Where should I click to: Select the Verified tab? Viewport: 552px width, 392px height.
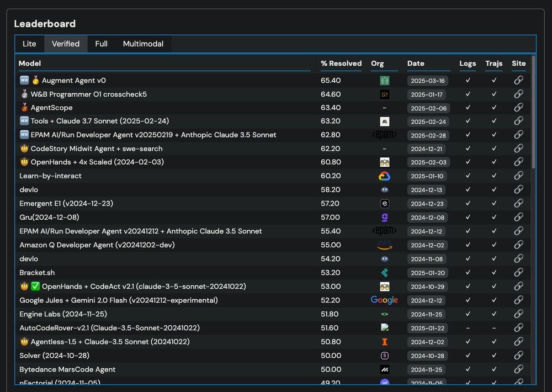pos(66,44)
